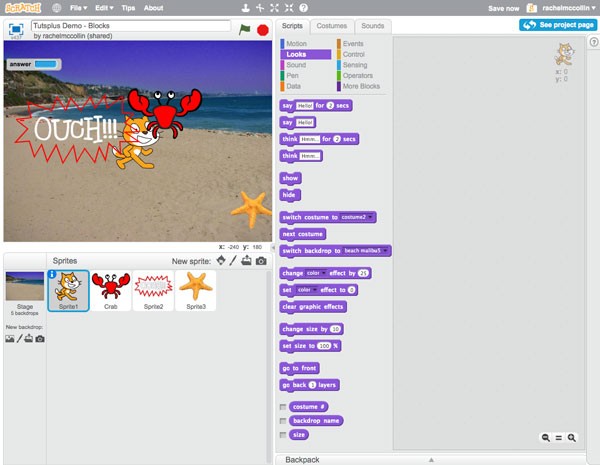Expand the rachelmccollin account menu
Screen dimensions: 600x465
566,8
